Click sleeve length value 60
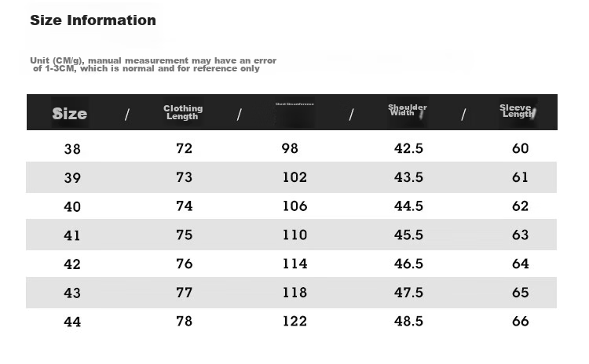The height and width of the screenshot is (364, 589). [520, 148]
